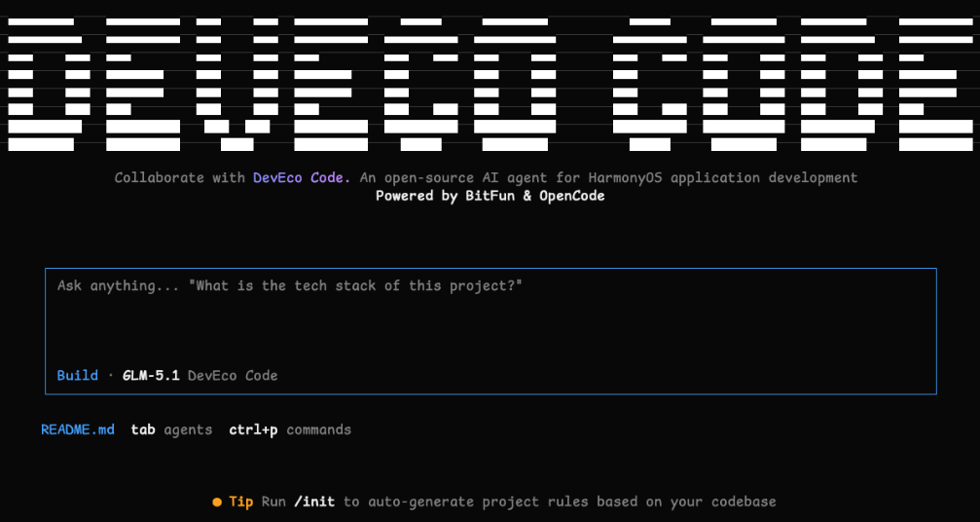The image size is (980, 522).
Task: Click the purple "DevEco Code." tagline text
Action: click(x=302, y=177)
